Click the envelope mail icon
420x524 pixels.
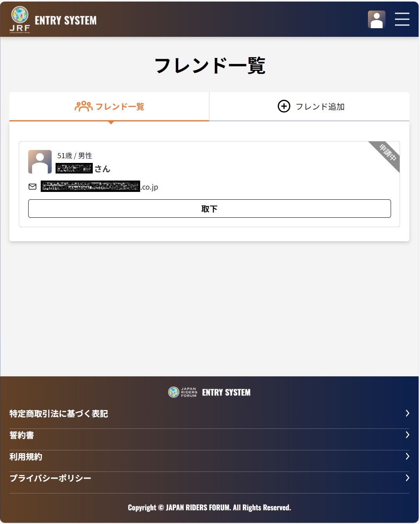(x=32, y=187)
